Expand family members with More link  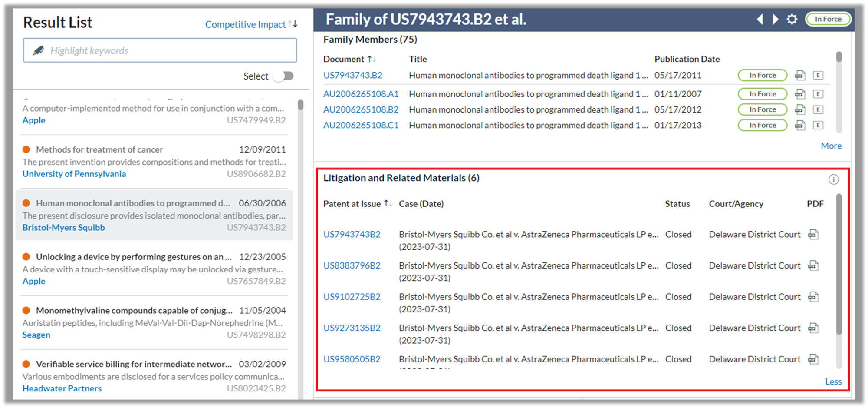coord(831,146)
